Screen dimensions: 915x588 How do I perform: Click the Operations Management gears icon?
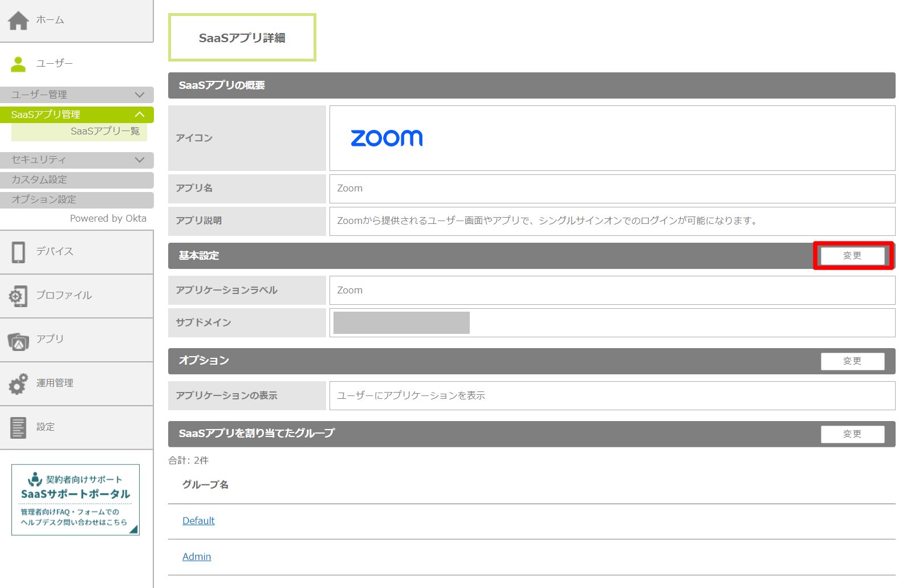(18, 383)
